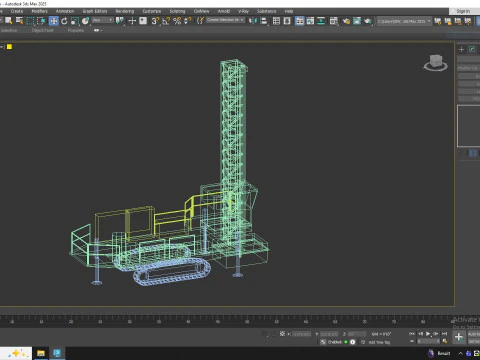This screenshot has width=480, height=360.
Task: Click Previous Frame button
Action: 420,333
